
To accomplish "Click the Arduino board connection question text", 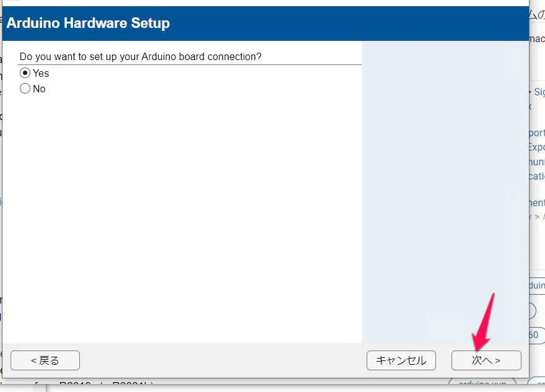I will tap(141, 56).
